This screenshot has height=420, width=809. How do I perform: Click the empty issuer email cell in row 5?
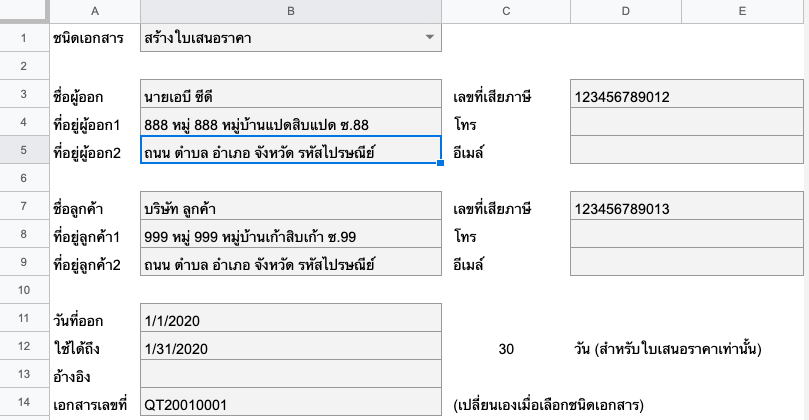pyautogui.click(x=687, y=150)
